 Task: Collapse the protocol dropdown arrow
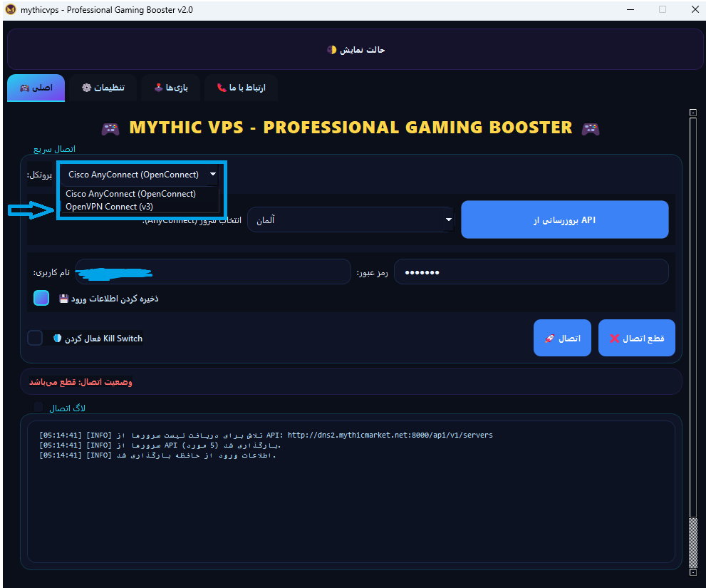(x=212, y=175)
